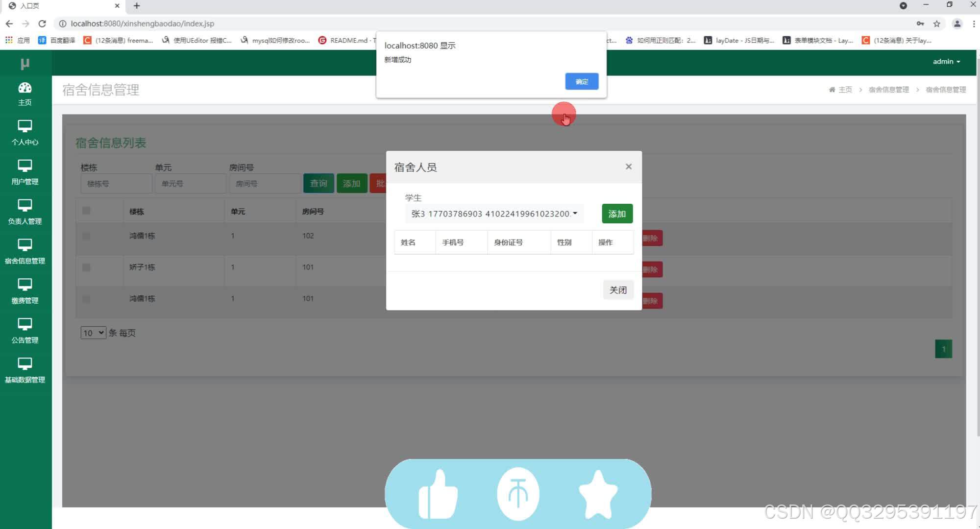Delete row 鸿儒1栋 102 with 删除
This screenshot has width=980, height=529.
[652, 238]
